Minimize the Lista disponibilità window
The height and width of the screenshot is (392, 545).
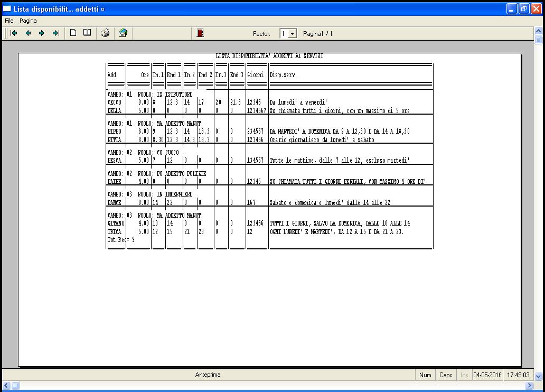point(512,9)
